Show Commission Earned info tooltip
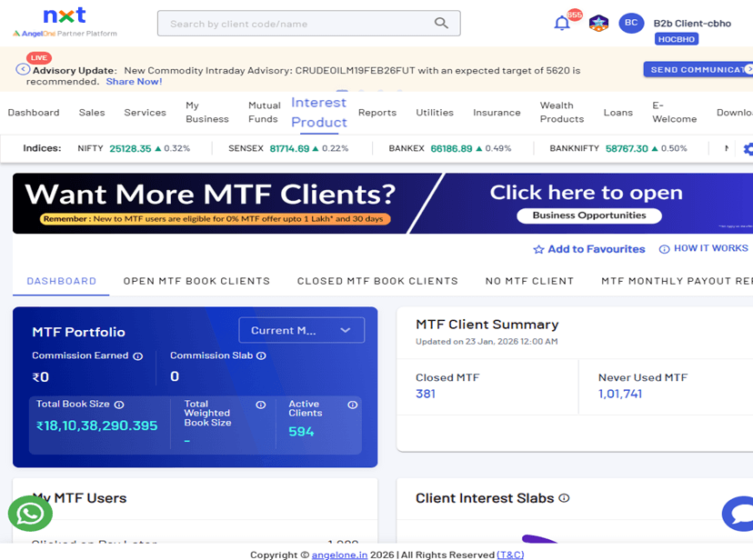 click(x=138, y=356)
